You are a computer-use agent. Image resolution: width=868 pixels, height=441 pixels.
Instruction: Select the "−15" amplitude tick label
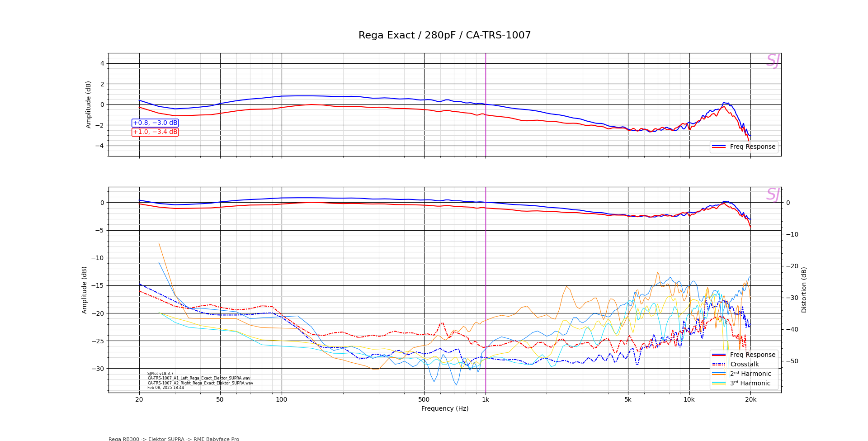97,285
